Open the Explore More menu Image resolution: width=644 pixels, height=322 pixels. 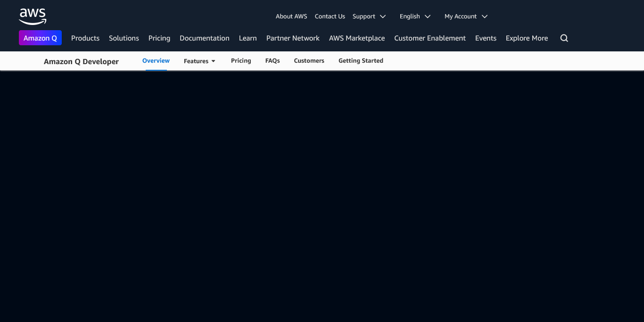(x=527, y=38)
